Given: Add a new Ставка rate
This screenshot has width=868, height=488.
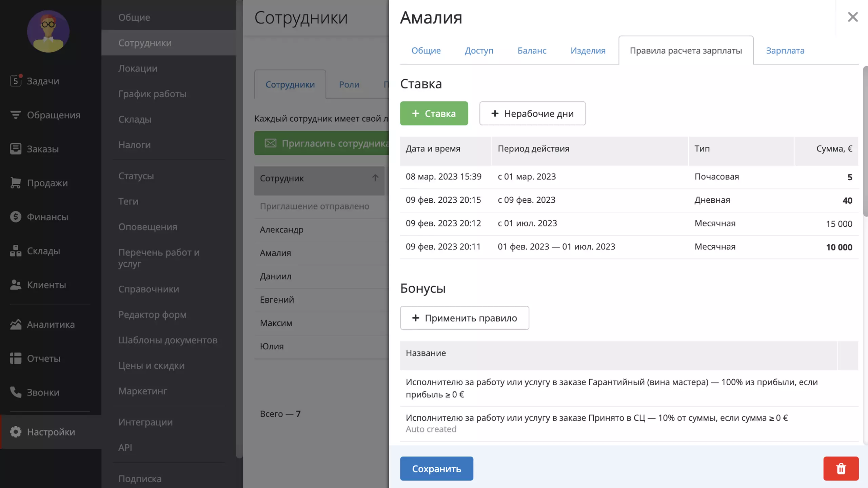Looking at the screenshot, I should tap(434, 113).
